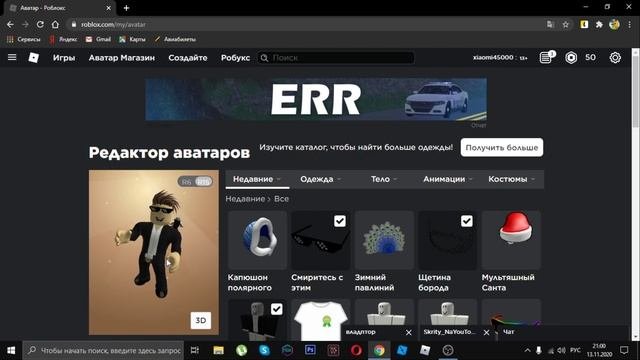Select the 'Мультяшный Санта' red hat thumbnail
This screenshot has width=640, height=360.
(x=511, y=240)
